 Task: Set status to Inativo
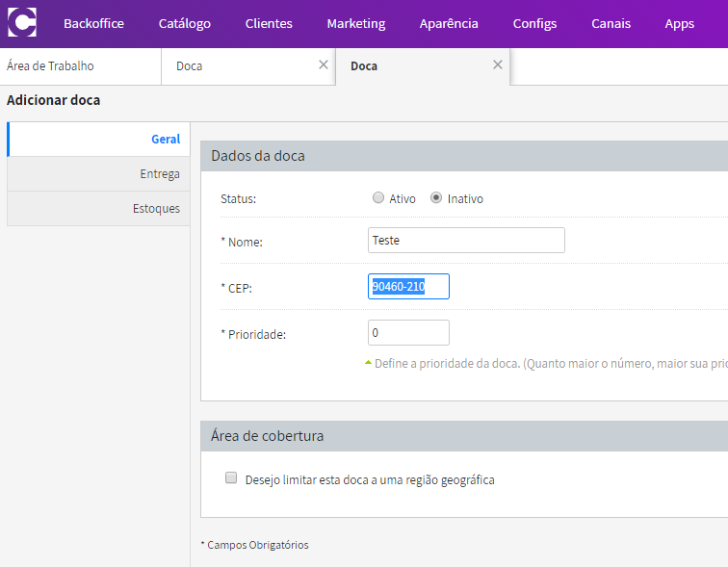click(x=436, y=198)
